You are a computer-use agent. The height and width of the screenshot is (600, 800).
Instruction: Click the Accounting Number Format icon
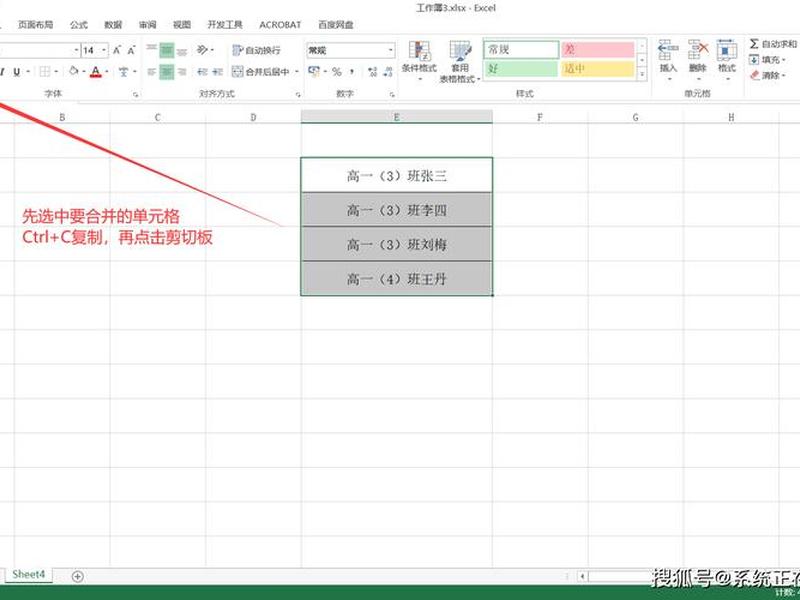point(313,71)
